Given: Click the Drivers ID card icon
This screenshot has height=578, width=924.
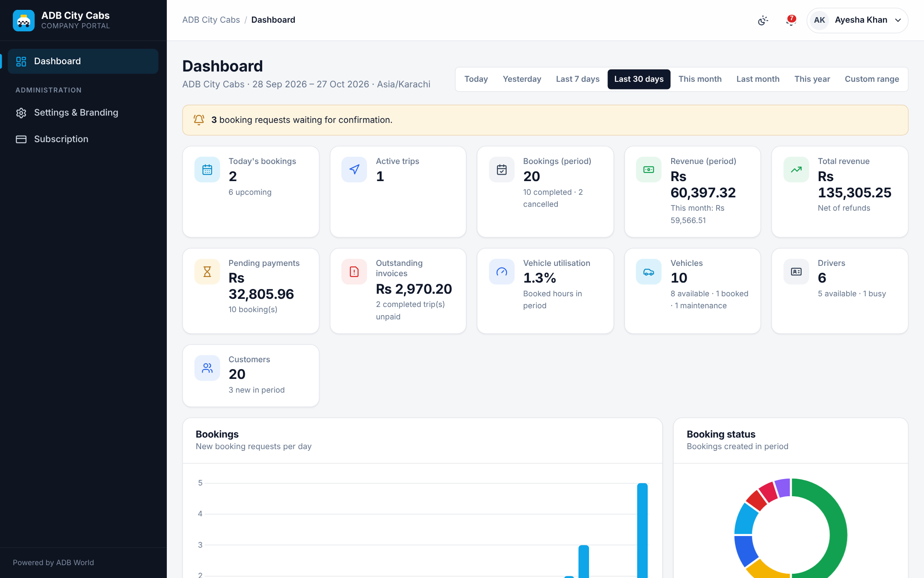Looking at the screenshot, I should tap(796, 271).
